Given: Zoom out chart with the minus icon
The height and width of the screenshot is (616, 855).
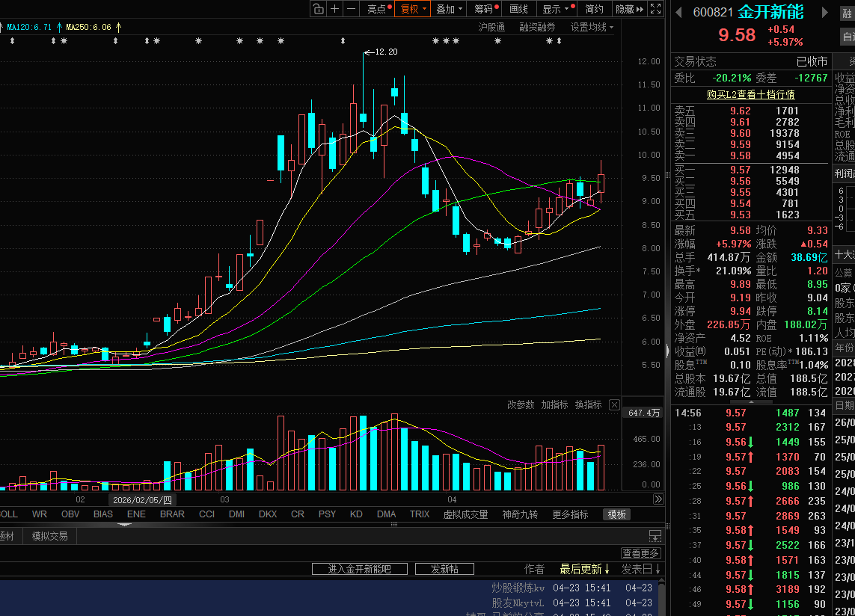Looking at the screenshot, I should tap(351, 9).
